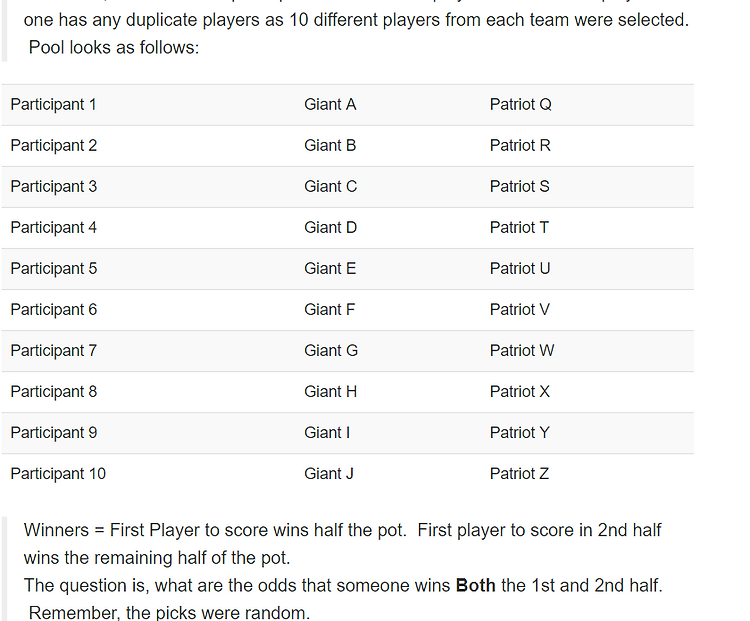The width and height of the screenshot is (750, 621).
Task: Click the Patriot U table cell
Action: [x=587, y=269]
